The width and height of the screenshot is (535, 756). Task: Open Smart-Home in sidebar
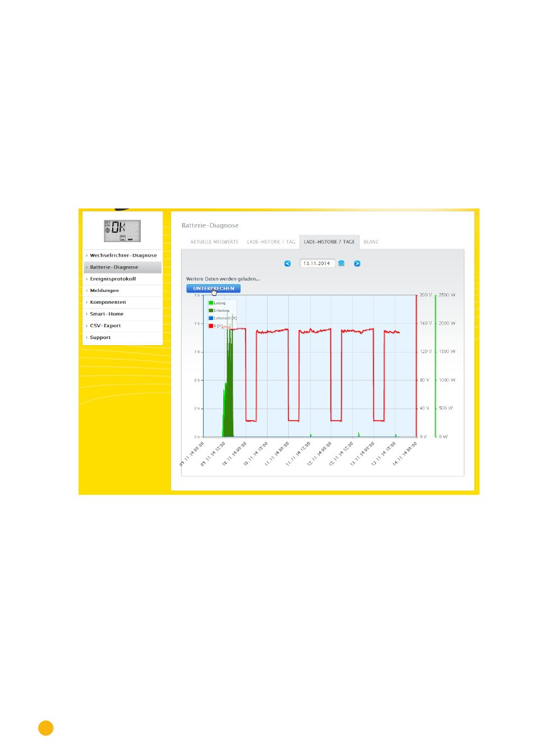tap(123, 314)
